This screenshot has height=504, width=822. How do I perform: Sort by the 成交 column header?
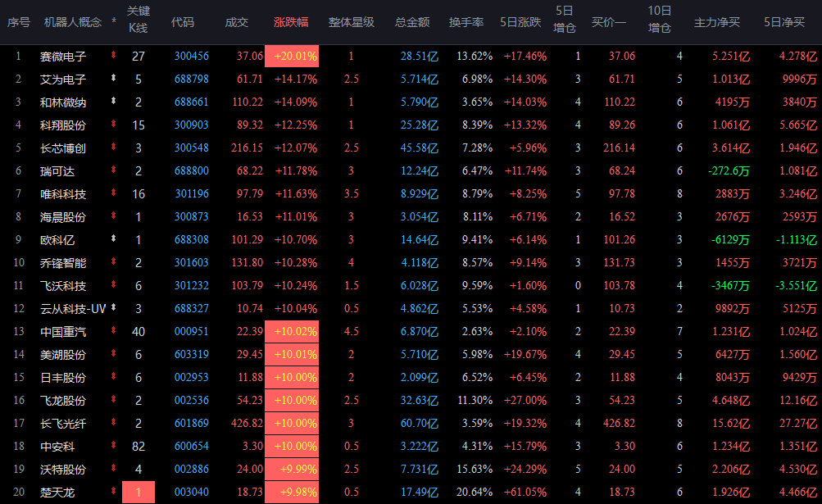236,22
